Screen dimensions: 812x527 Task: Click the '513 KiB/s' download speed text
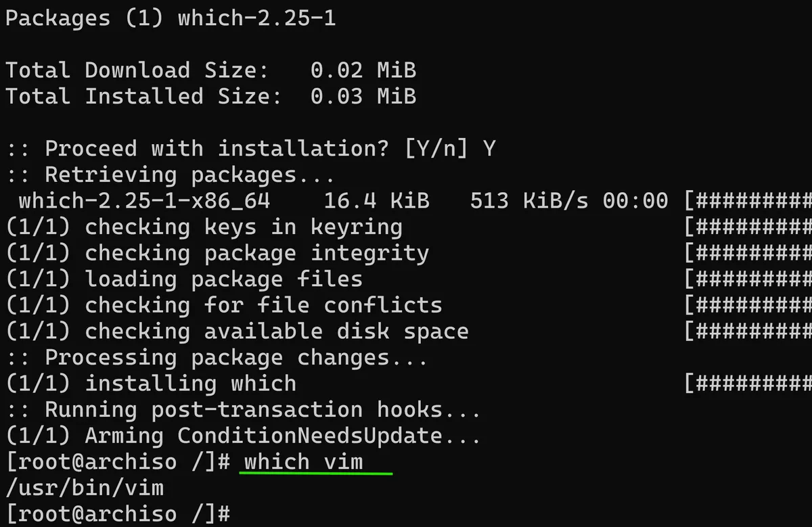[x=529, y=201]
